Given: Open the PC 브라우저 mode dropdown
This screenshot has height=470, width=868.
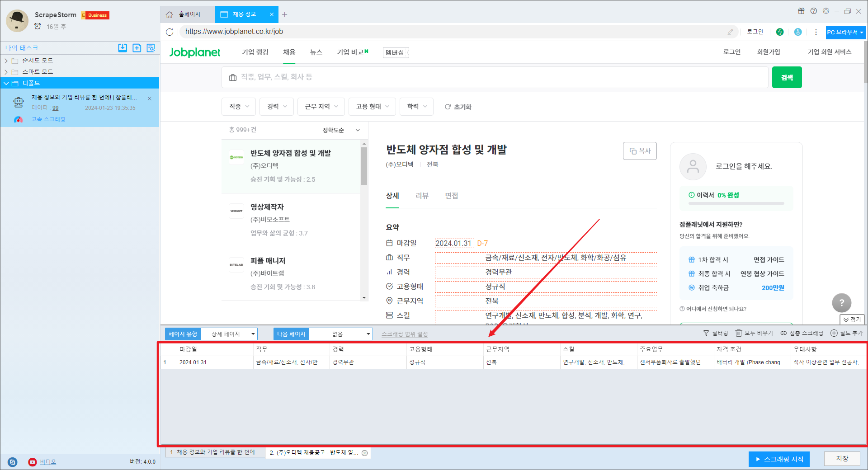Looking at the screenshot, I should click(x=845, y=32).
